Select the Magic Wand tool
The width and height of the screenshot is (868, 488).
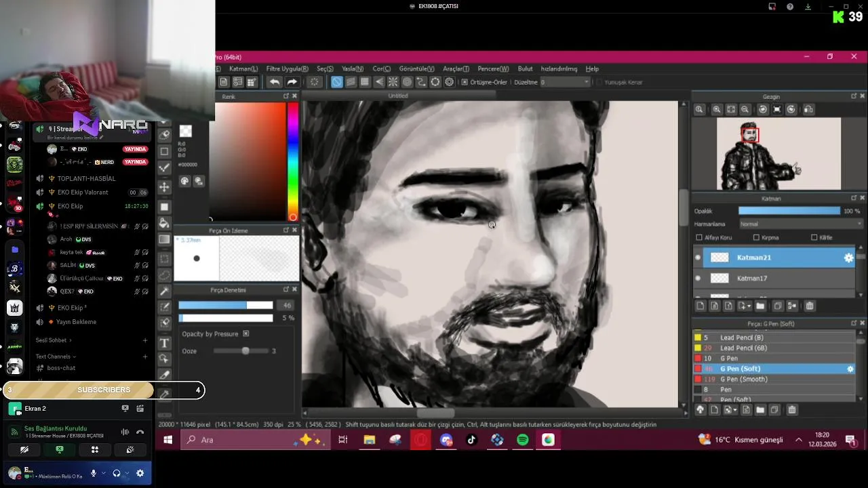coord(164,291)
